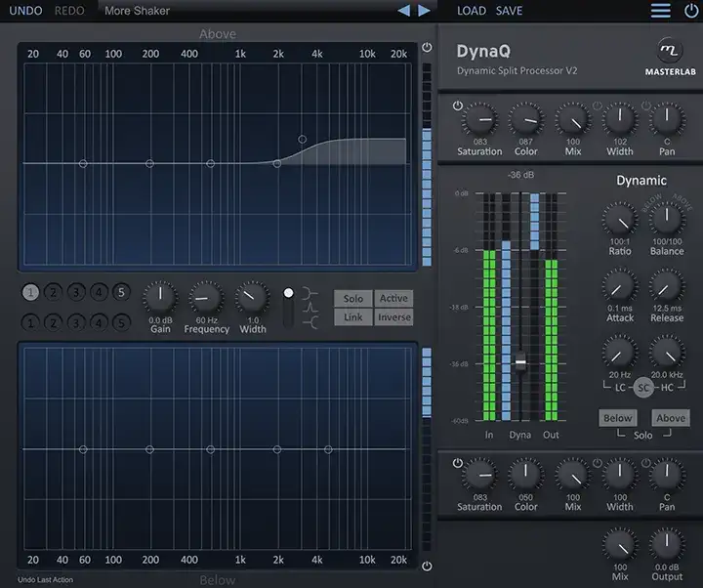
Task: Select band 2 in the lower band row
Action: click(54, 322)
